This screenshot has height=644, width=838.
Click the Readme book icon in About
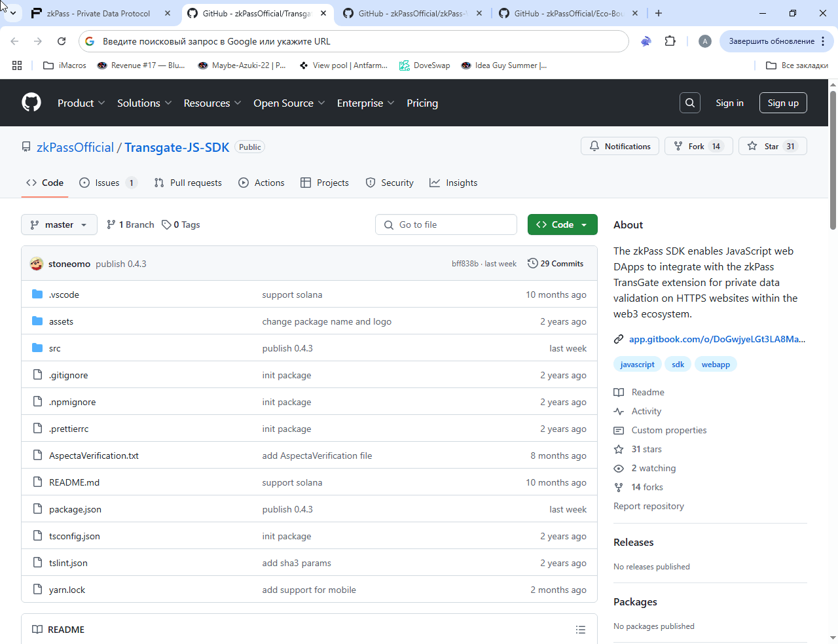coord(619,392)
